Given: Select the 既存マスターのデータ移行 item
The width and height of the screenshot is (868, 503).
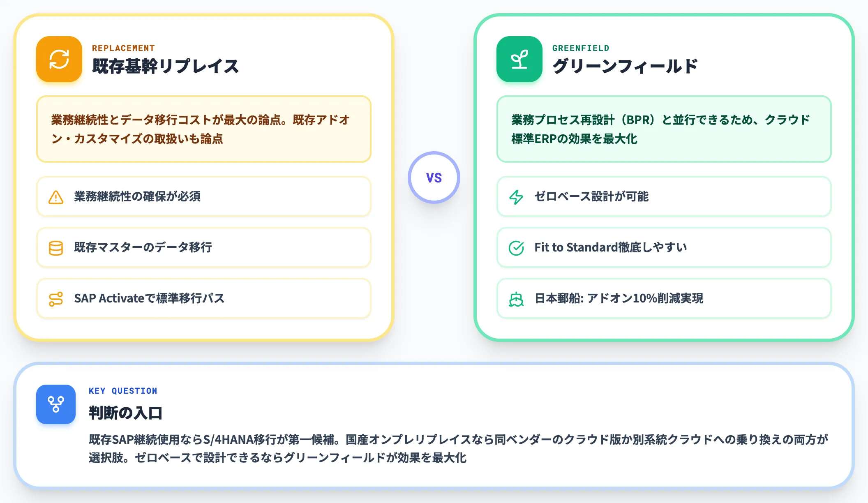Looking at the screenshot, I should click(x=204, y=247).
